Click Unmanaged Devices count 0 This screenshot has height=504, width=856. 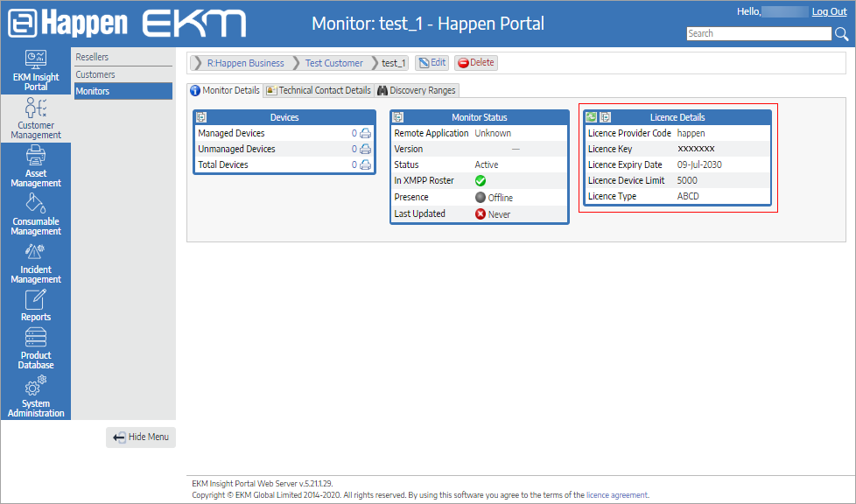[x=354, y=149]
